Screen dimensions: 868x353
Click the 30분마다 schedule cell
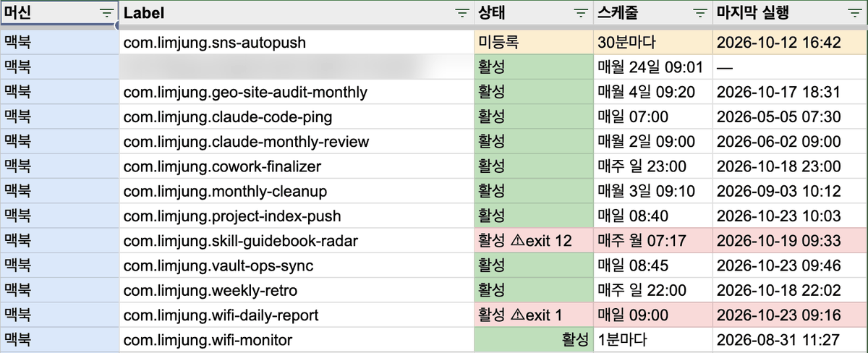[x=652, y=43]
